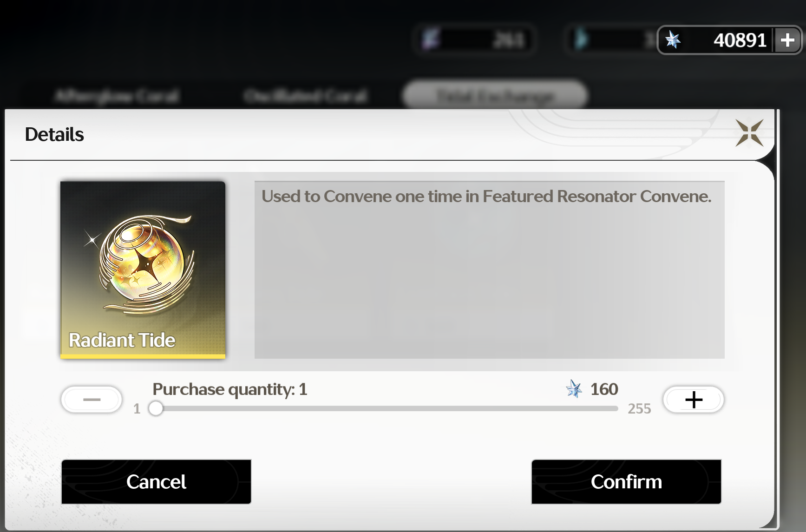
Task: Switch to the Oscillated Coral tab
Action: tap(306, 96)
